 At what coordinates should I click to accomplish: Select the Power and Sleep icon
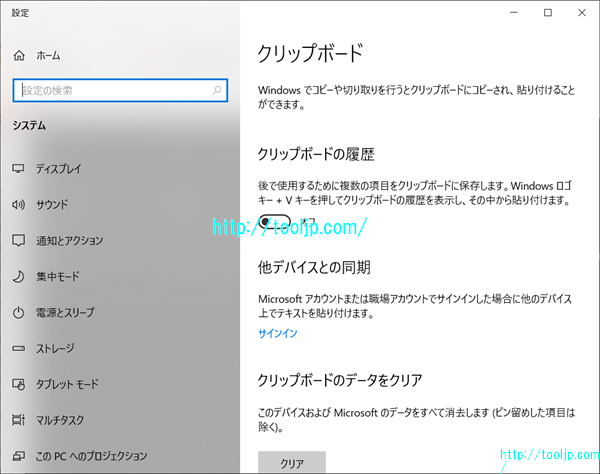click(18, 313)
